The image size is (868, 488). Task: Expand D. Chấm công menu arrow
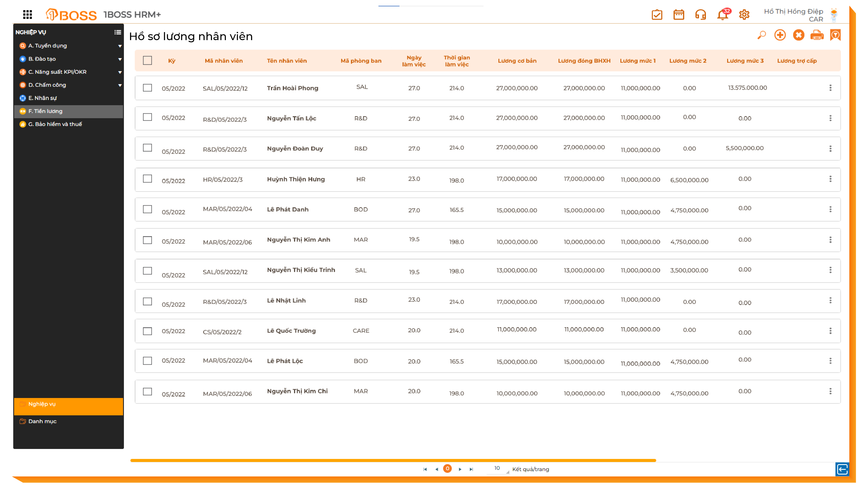click(x=120, y=85)
